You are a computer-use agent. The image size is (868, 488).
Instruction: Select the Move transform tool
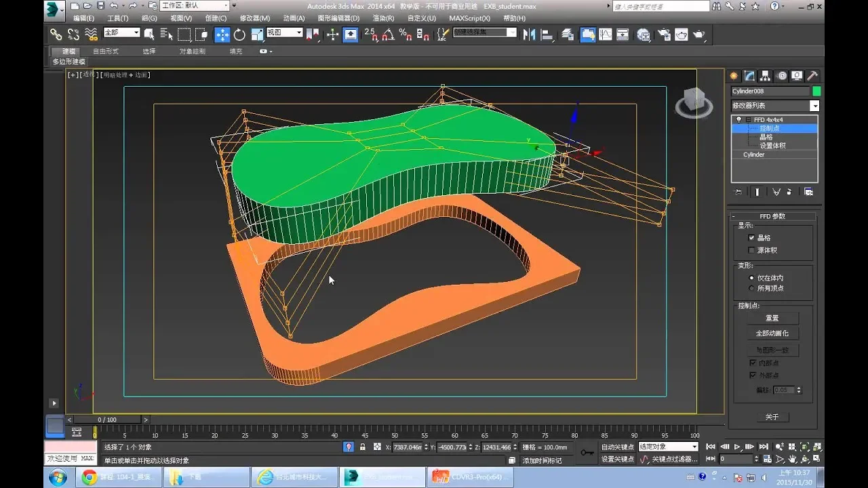[222, 35]
